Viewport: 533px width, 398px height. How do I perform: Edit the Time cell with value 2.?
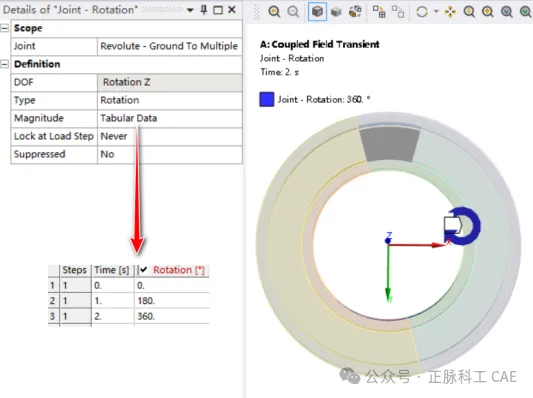[113, 316]
